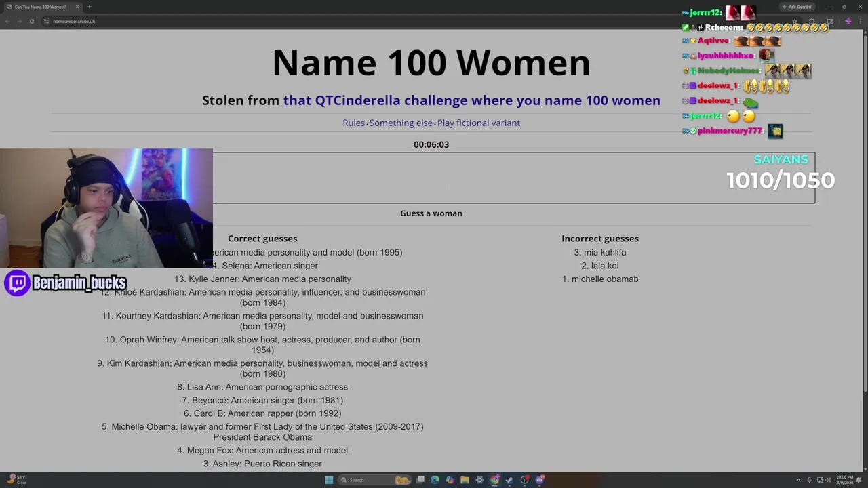Open the notifications bell icon
The image size is (868, 488).
coord(859,480)
